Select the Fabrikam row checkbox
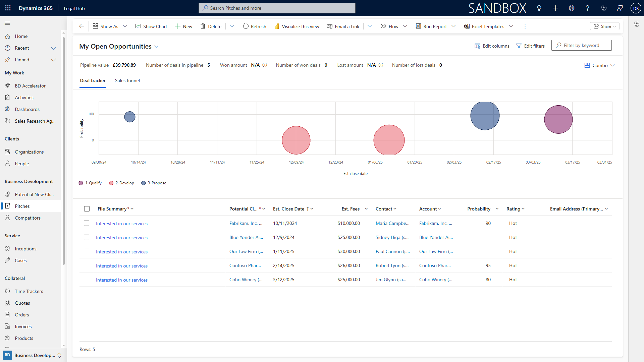Image resolution: width=644 pixels, height=362 pixels. click(x=87, y=223)
